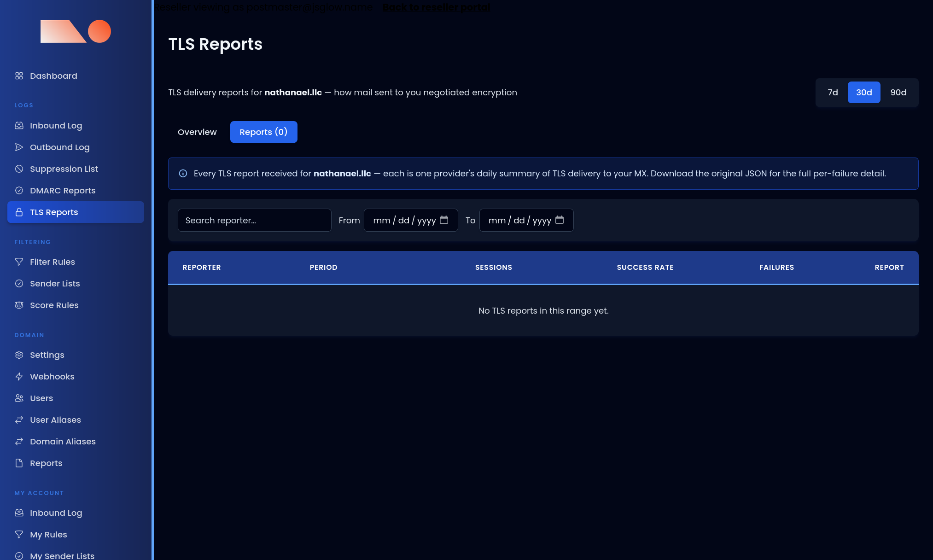Click the TLS Reports lock icon
This screenshot has width=933, height=560.
click(19, 212)
